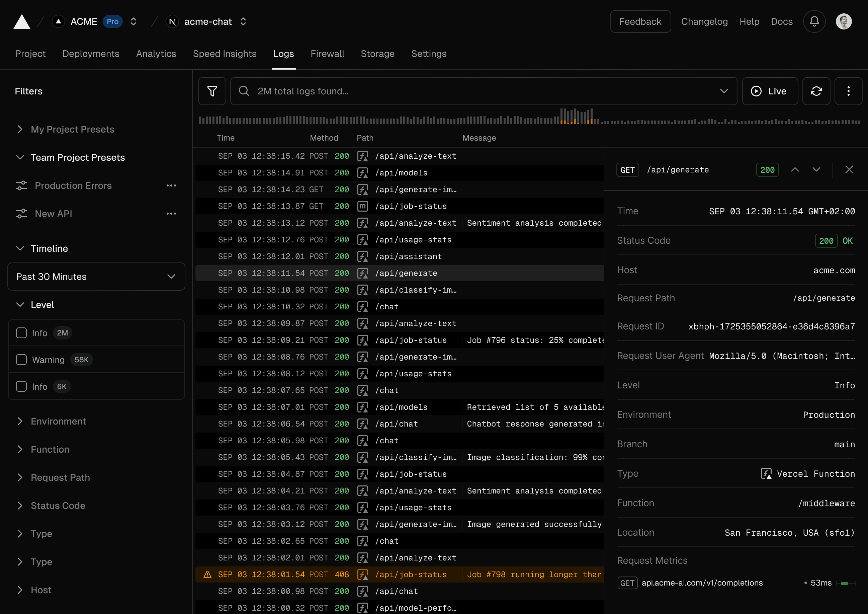Viewport: 868px width, 614px height.
Task: Click the Changelog link
Action: pos(704,21)
